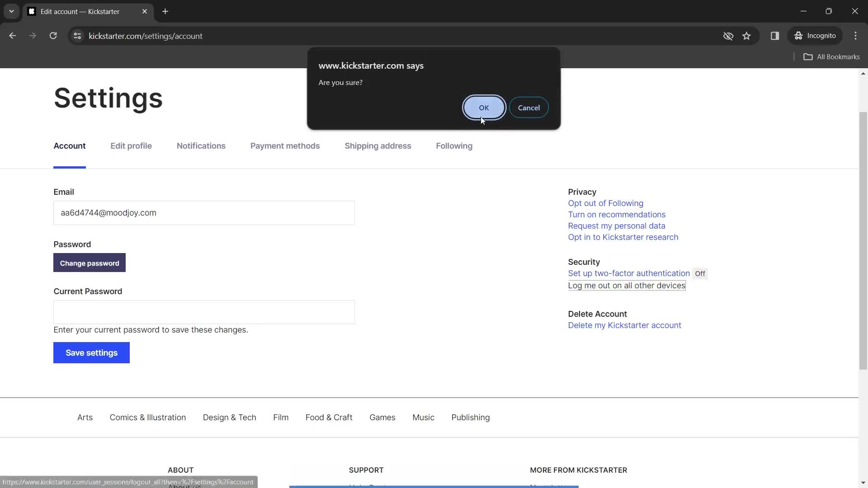The image size is (868, 488).
Task: Click the third-party cookies blocked eye icon
Action: tap(728, 36)
